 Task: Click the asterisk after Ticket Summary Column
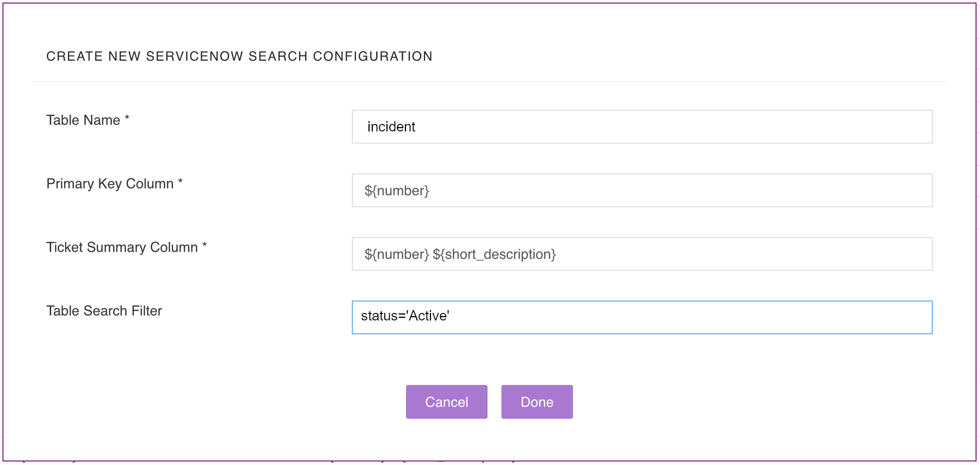tap(204, 245)
